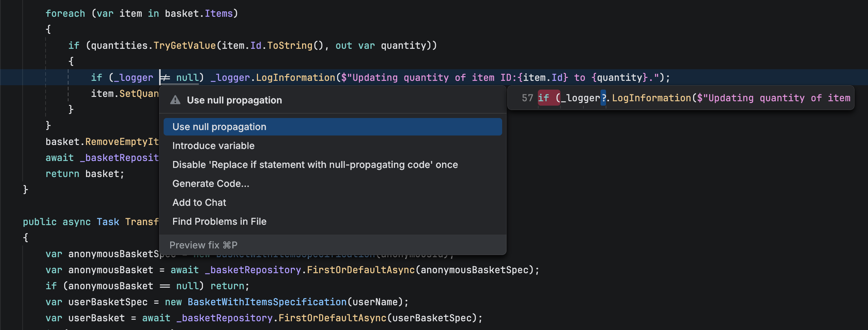
Task: Click line number 57 in the preview panel
Action: [527, 98]
